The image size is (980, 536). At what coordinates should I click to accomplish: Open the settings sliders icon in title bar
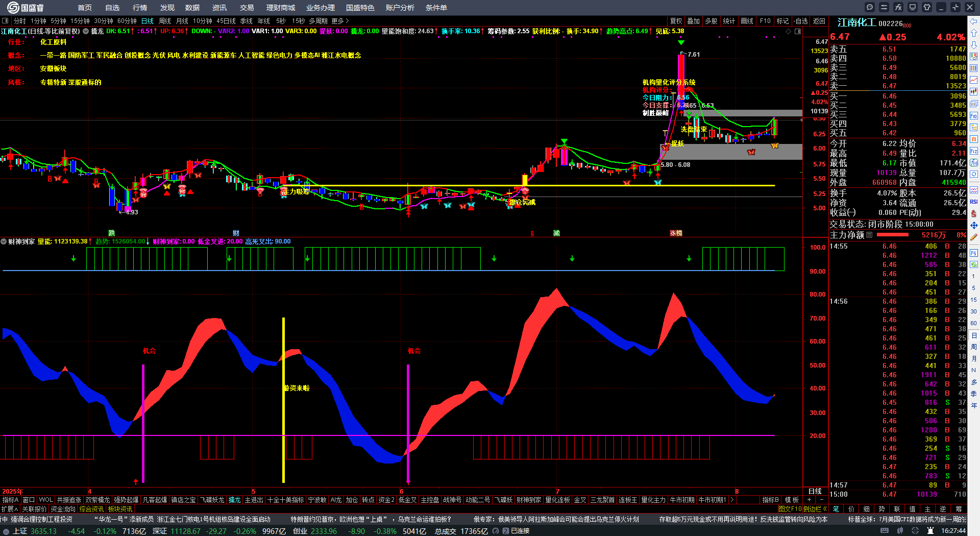884,7
